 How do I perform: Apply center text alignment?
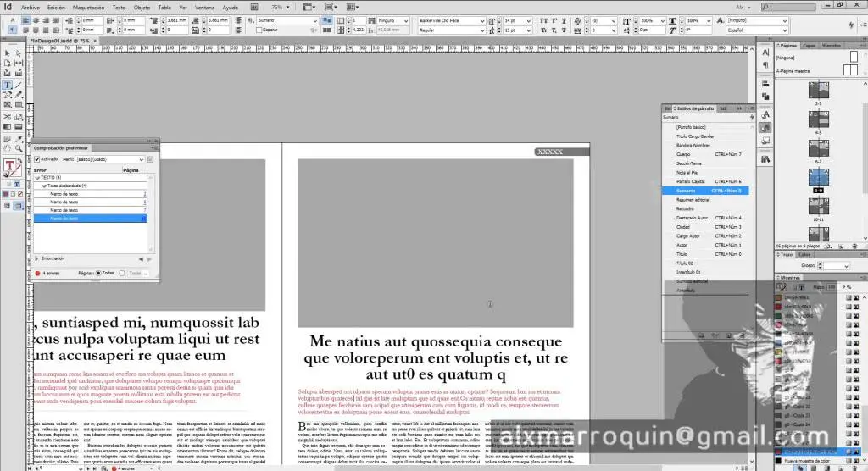36,20
